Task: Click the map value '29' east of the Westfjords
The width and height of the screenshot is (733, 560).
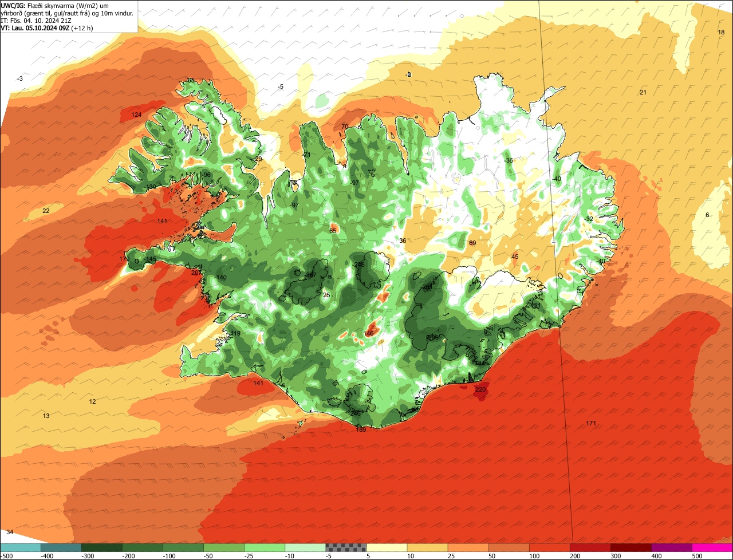Action: click(x=258, y=159)
